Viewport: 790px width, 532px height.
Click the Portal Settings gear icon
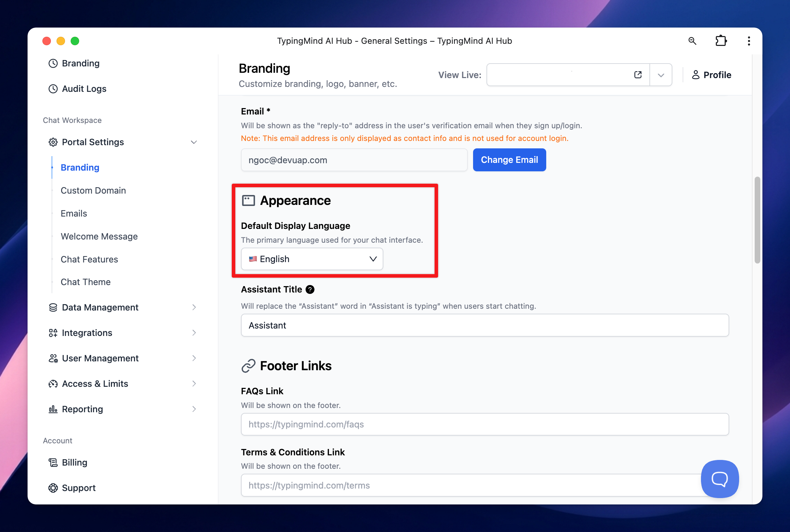click(53, 142)
